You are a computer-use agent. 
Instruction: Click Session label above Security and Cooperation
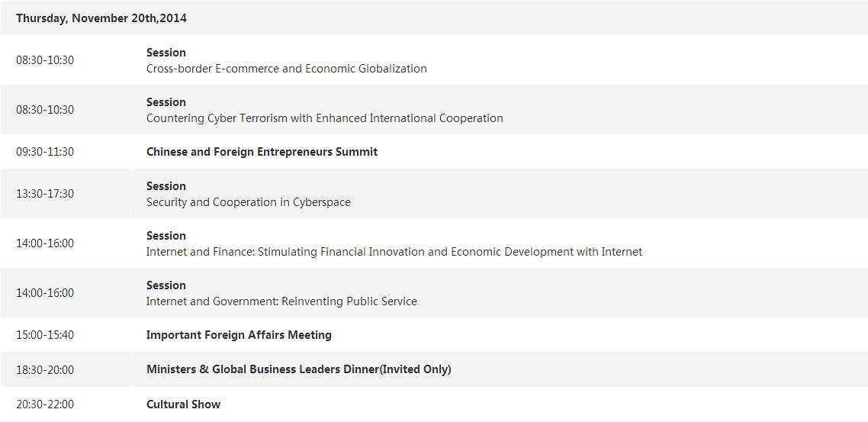(x=166, y=186)
